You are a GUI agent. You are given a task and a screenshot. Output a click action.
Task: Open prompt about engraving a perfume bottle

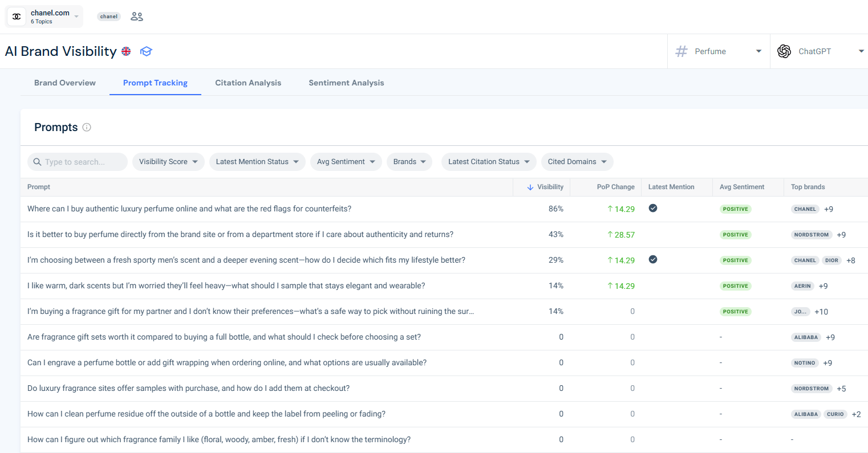click(227, 363)
